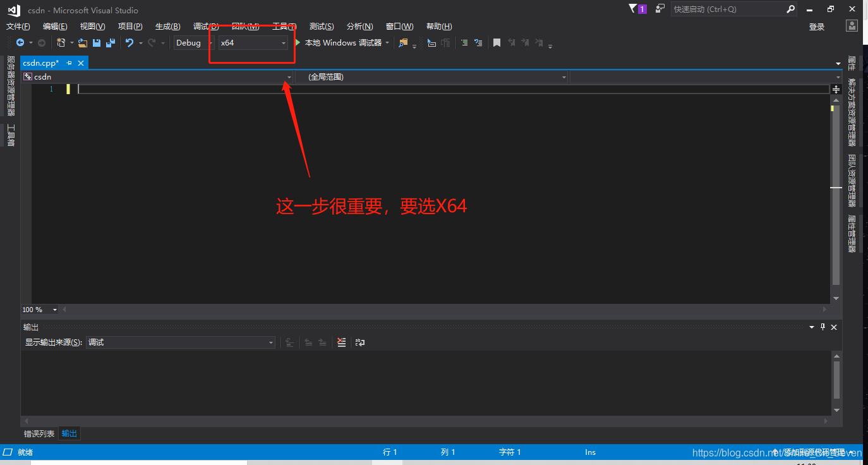The image size is (868, 465).
Task: Open the 显示输出来源 调试 dropdown
Action: click(x=181, y=342)
